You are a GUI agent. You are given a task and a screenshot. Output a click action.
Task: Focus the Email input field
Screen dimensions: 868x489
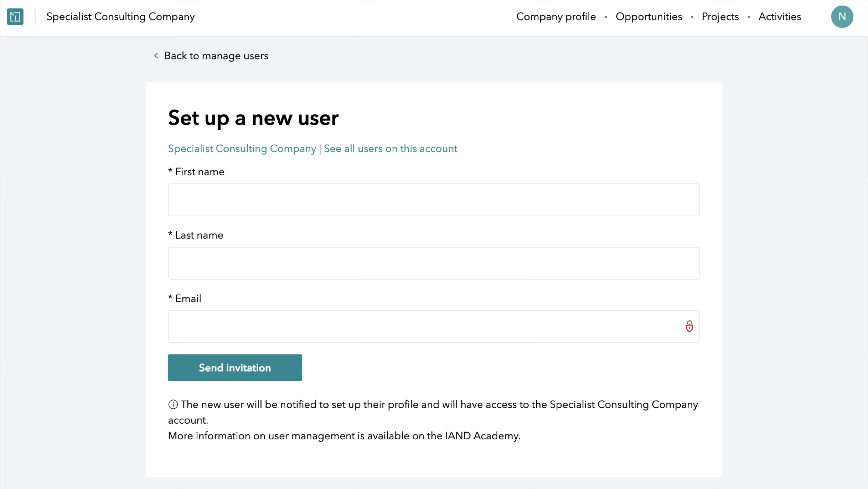(434, 327)
